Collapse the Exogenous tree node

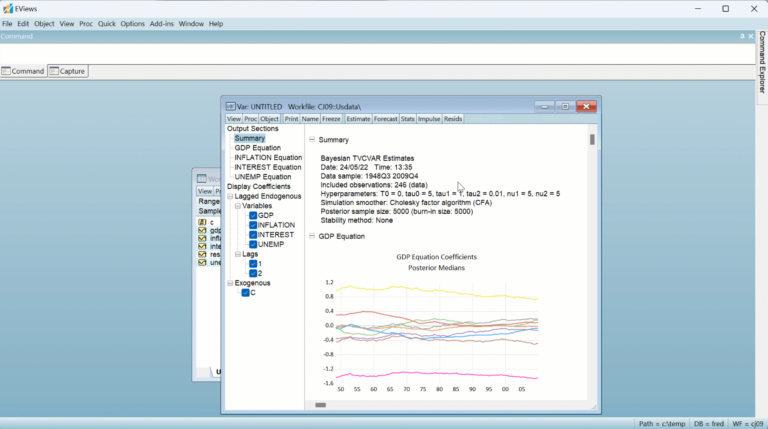(230, 283)
